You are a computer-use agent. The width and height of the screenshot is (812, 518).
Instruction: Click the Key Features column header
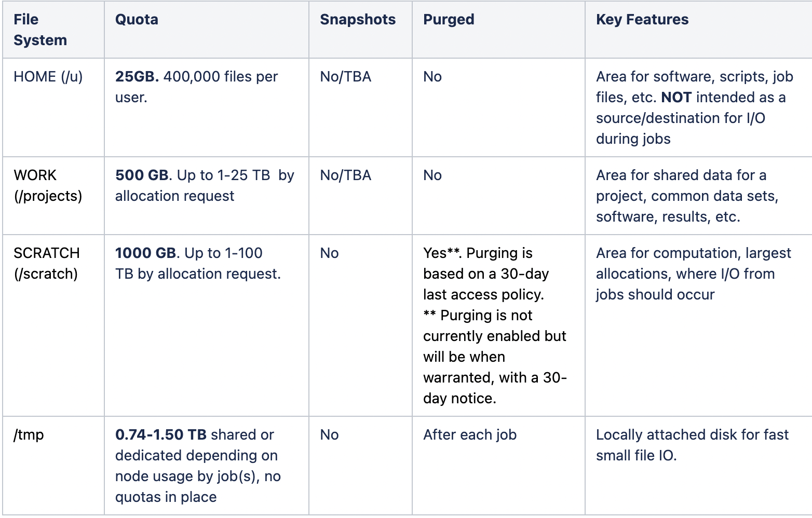coord(642,19)
